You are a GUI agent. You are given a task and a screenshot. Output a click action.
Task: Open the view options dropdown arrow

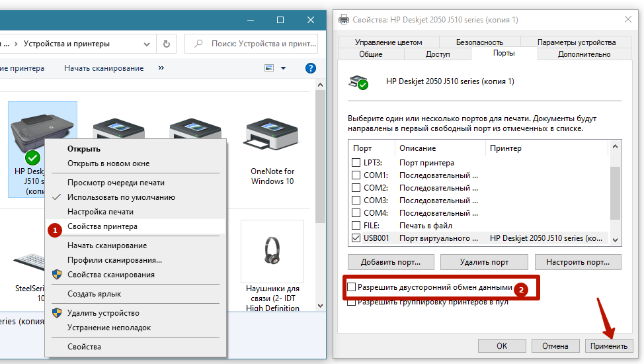[x=284, y=68]
